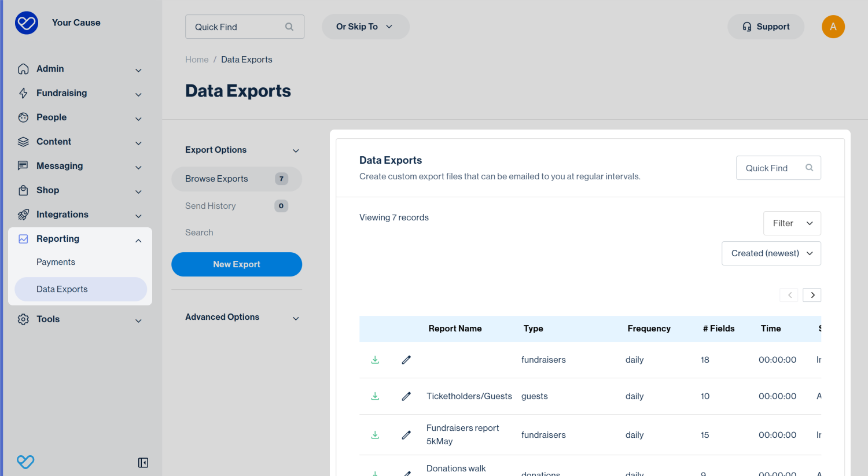Open the Created (newest) sort dropdown
868x476 pixels.
point(771,253)
